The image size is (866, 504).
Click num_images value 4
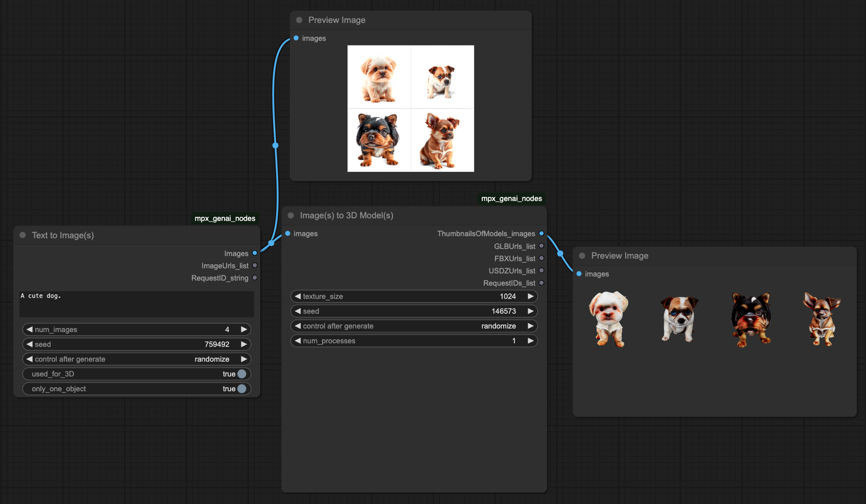click(227, 330)
